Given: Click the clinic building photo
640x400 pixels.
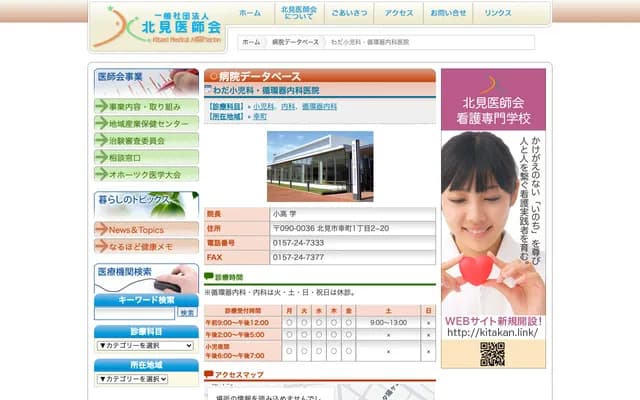Looking at the screenshot, I should click(x=320, y=166).
